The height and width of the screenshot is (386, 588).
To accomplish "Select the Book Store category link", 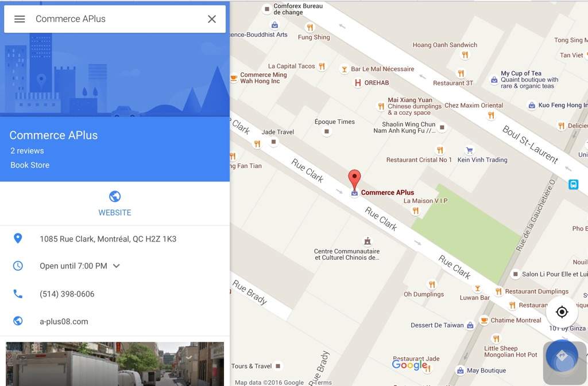I will click(x=30, y=165).
